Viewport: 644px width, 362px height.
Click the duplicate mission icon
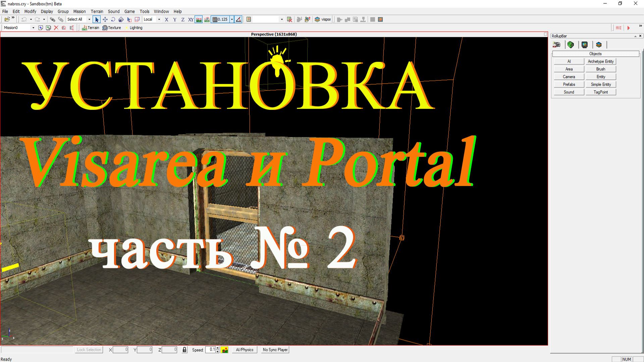pyautogui.click(x=48, y=28)
